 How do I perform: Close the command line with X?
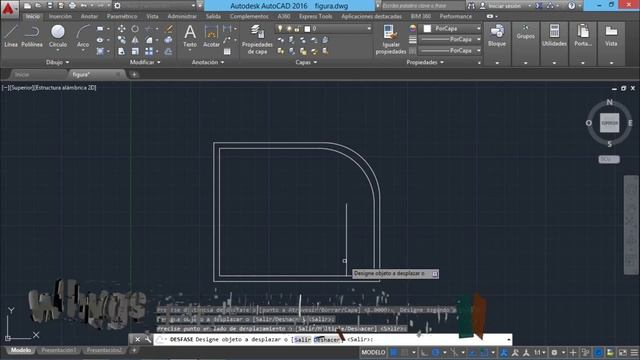138,340
